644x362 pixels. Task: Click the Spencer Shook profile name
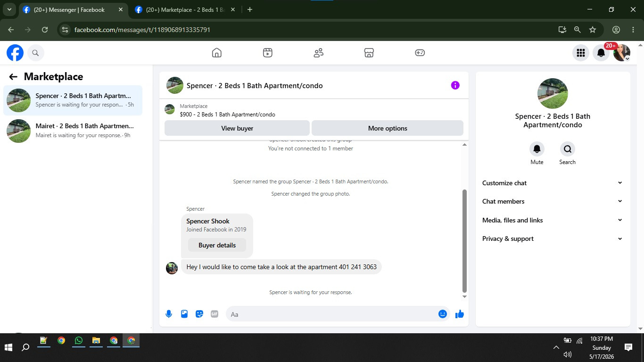(x=208, y=221)
